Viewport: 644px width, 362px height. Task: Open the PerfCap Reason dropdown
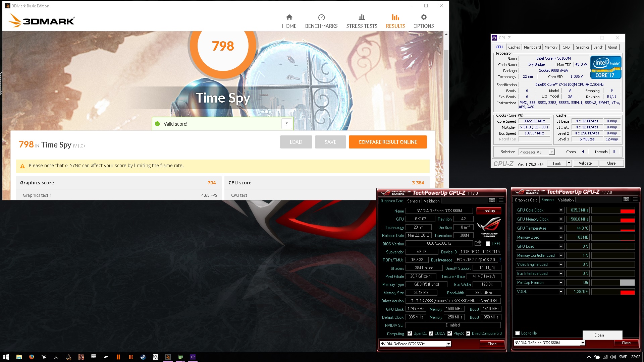coord(560,283)
